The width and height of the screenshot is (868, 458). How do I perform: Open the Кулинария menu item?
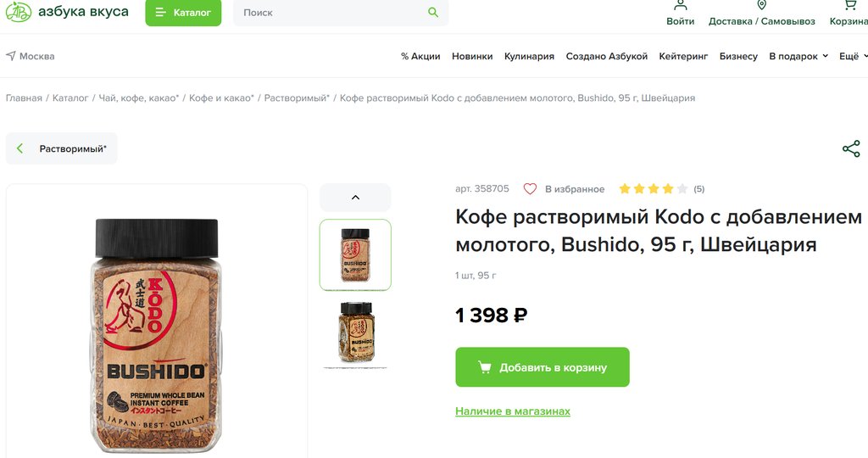tap(529, 56)
